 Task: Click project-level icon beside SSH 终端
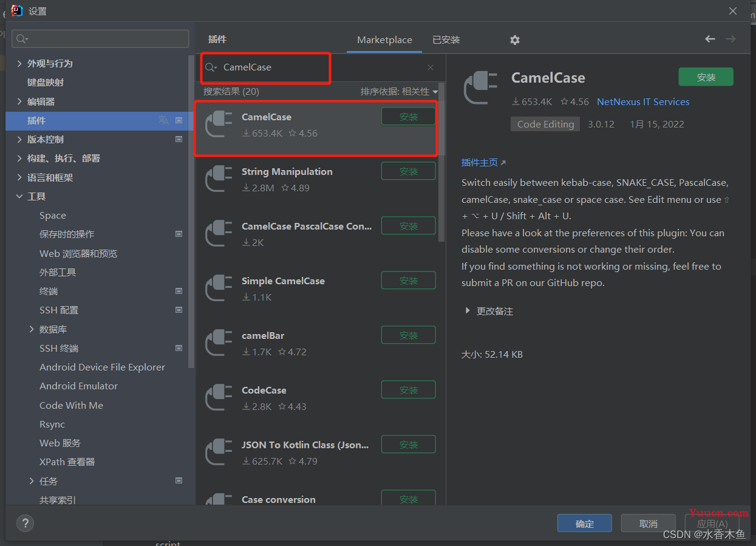click(179, 348)
